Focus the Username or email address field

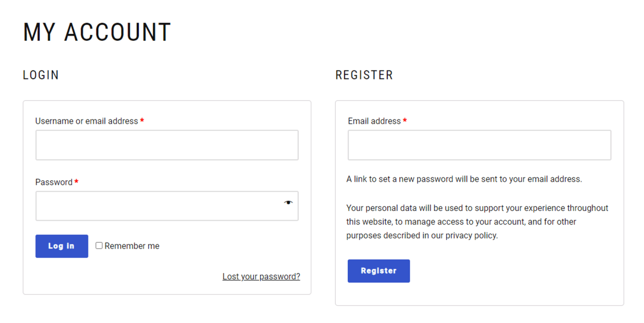(167, 145)
